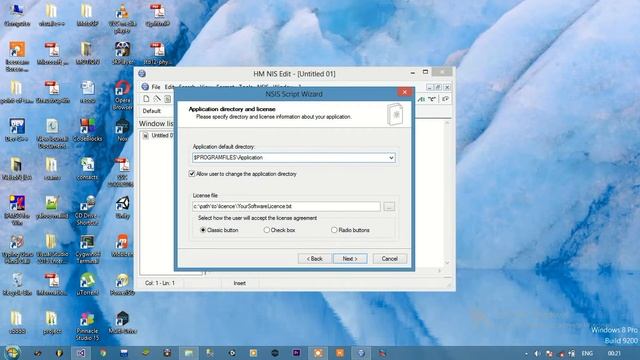Open the Dev-C++ desktop shortcut

[17, 130]
